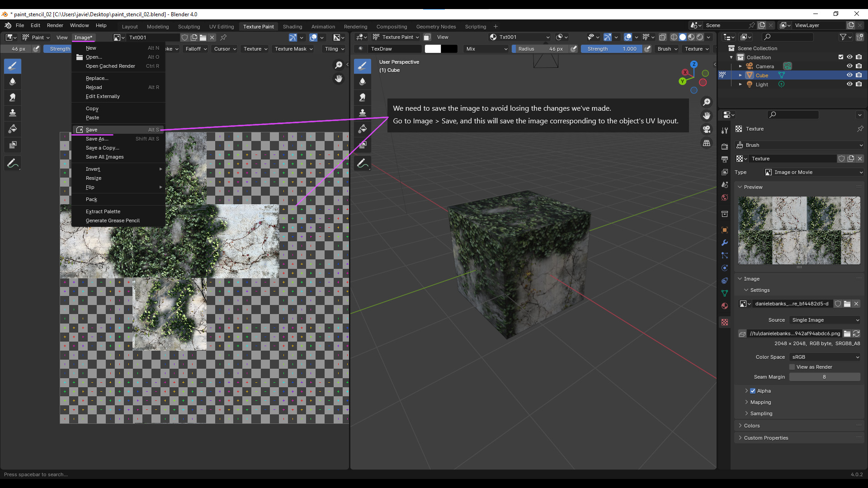This screenshot has height=488, width=868.
Task: Select the Soften tool in the 3D viewport toolbar
Action: click(362, 82)
